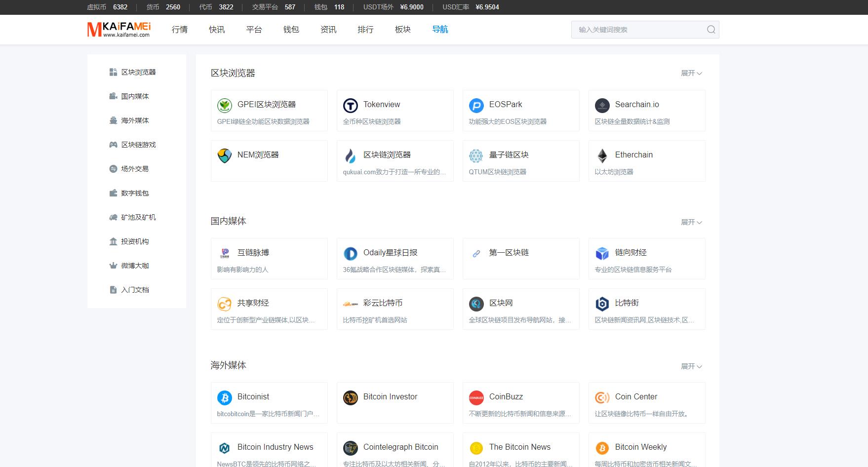Open the 排行 navigation menu item

pyautogui.click(x=365, y=30)
